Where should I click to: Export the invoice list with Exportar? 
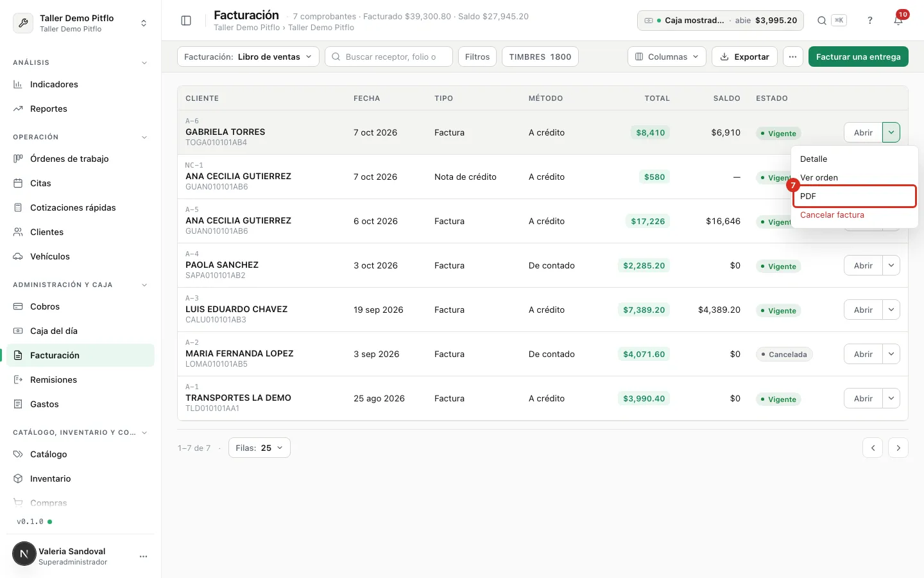point(745,57)
